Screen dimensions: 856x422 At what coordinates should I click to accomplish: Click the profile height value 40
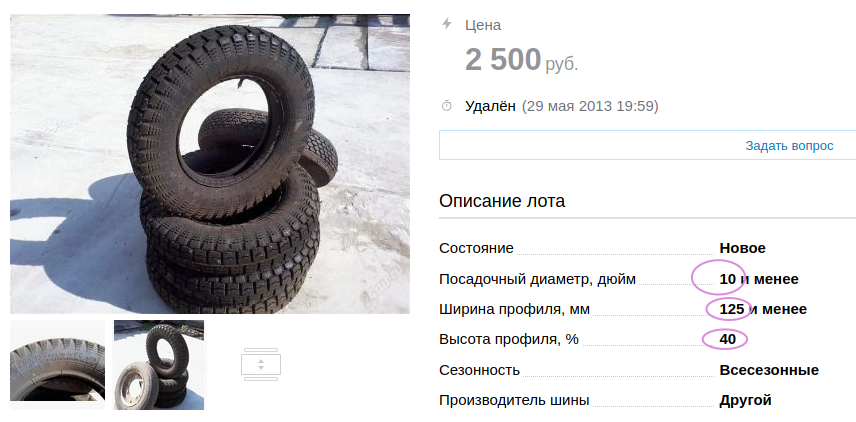(x=728, y=340)
